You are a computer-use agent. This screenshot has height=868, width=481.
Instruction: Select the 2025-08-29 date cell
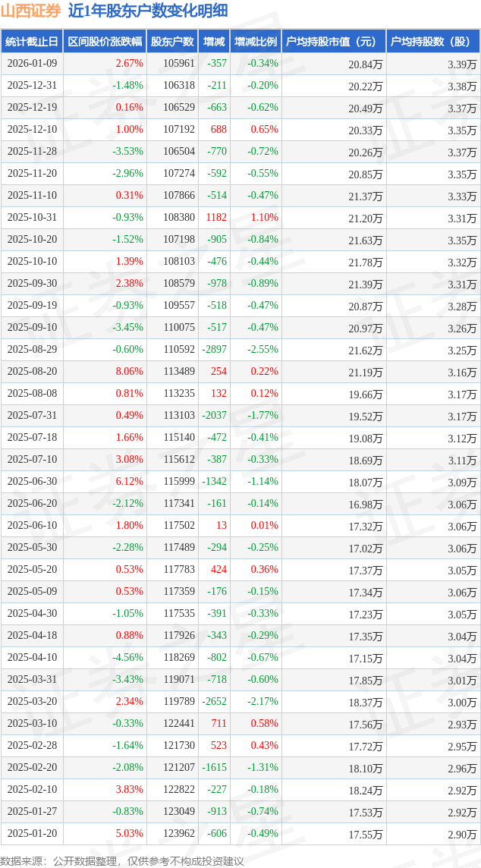pyautogui.click(x=32, y=350)
